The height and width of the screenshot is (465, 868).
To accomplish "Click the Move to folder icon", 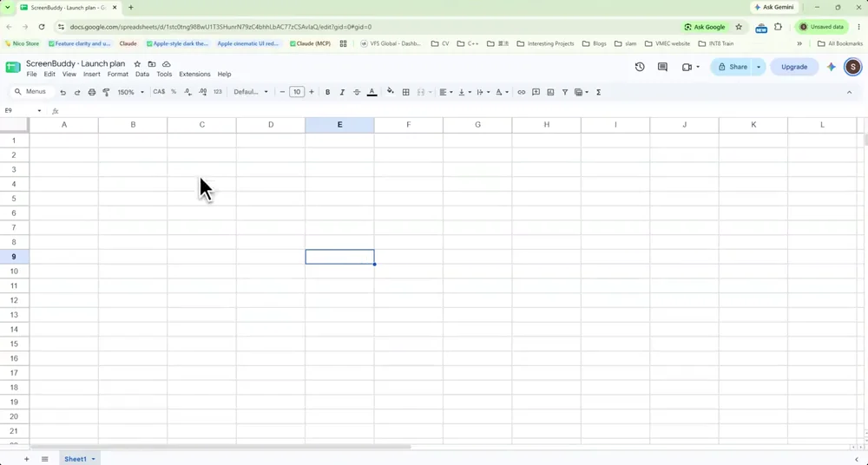I will [152, 64].
